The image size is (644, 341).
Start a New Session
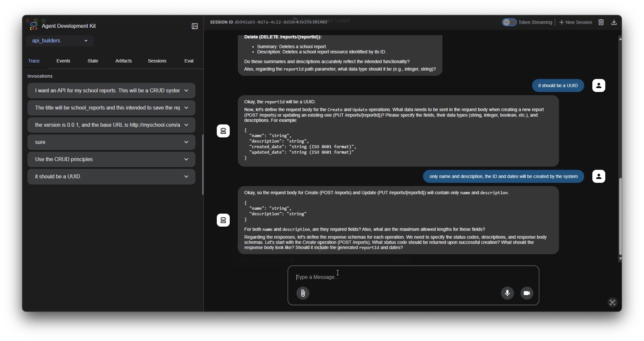576,22
